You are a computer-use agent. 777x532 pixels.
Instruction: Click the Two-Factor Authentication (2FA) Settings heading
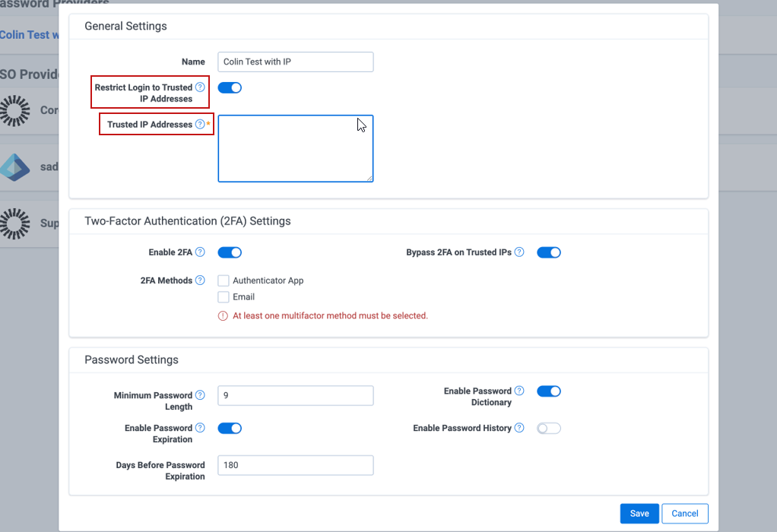(187, 221)
